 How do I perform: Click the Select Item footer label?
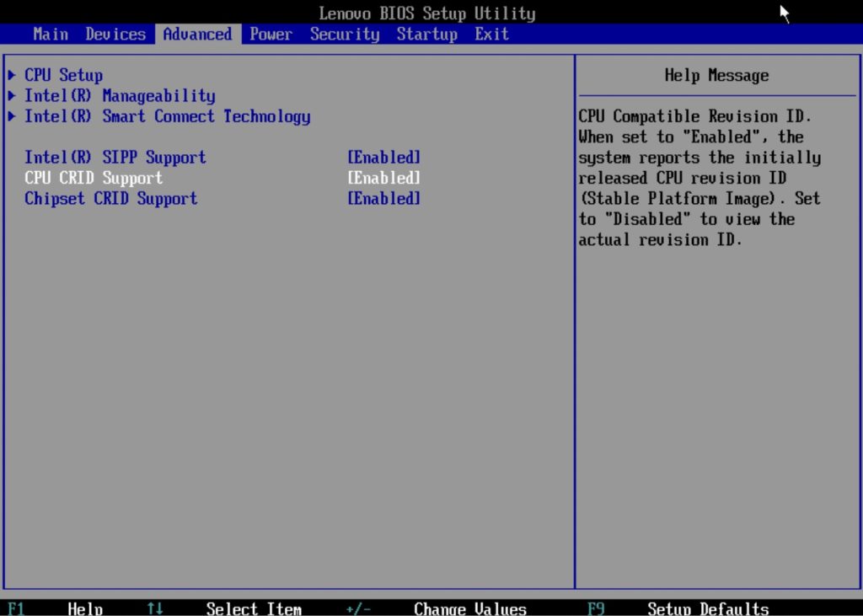point(254,609)
